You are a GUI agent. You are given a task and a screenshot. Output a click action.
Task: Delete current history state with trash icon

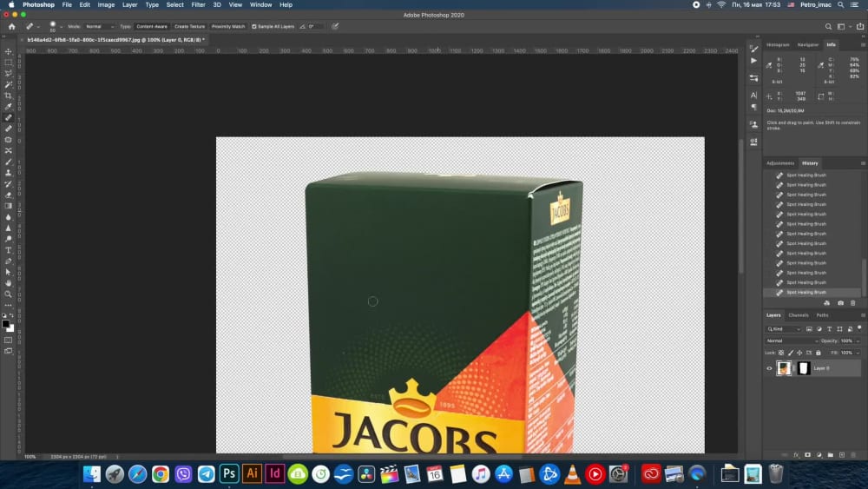pos(853,303)
